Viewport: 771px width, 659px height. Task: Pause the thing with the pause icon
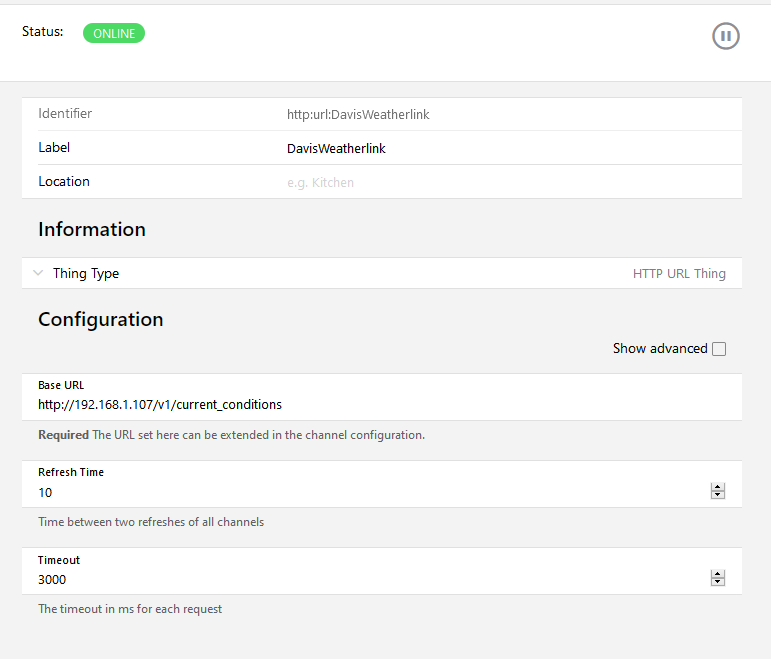pyautogui.click(x=725, y=37)
